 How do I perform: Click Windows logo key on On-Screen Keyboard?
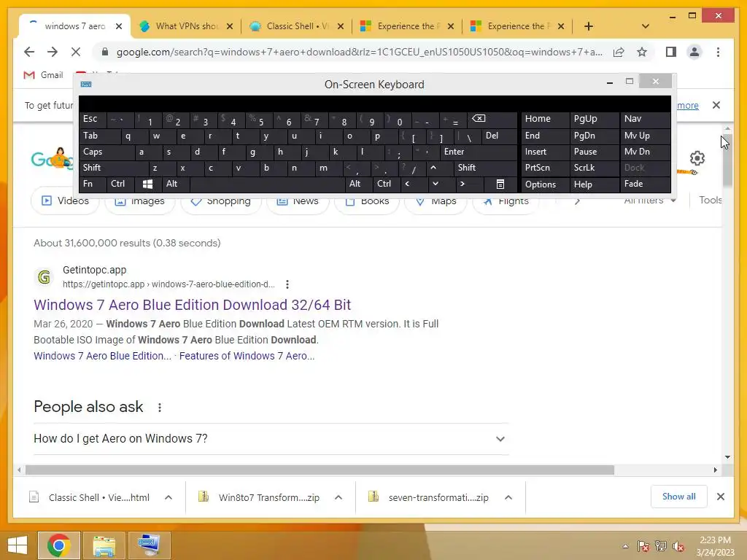point(147,184)
